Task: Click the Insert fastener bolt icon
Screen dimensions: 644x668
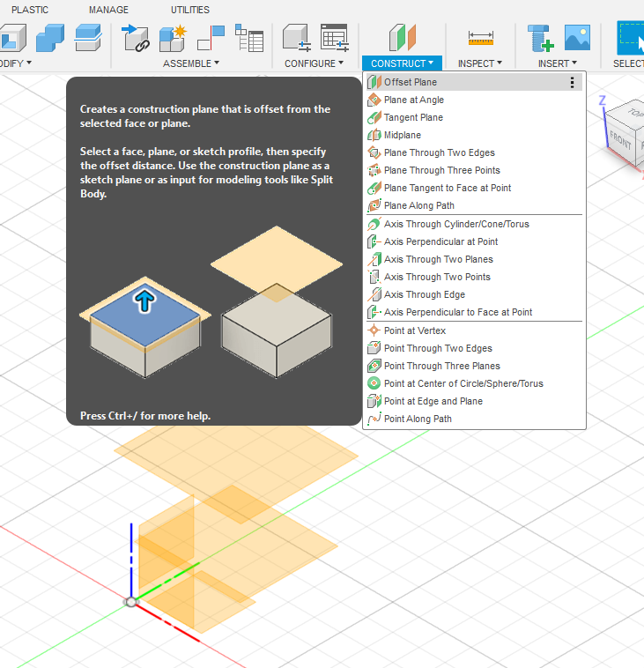Action: click(538, 38)
